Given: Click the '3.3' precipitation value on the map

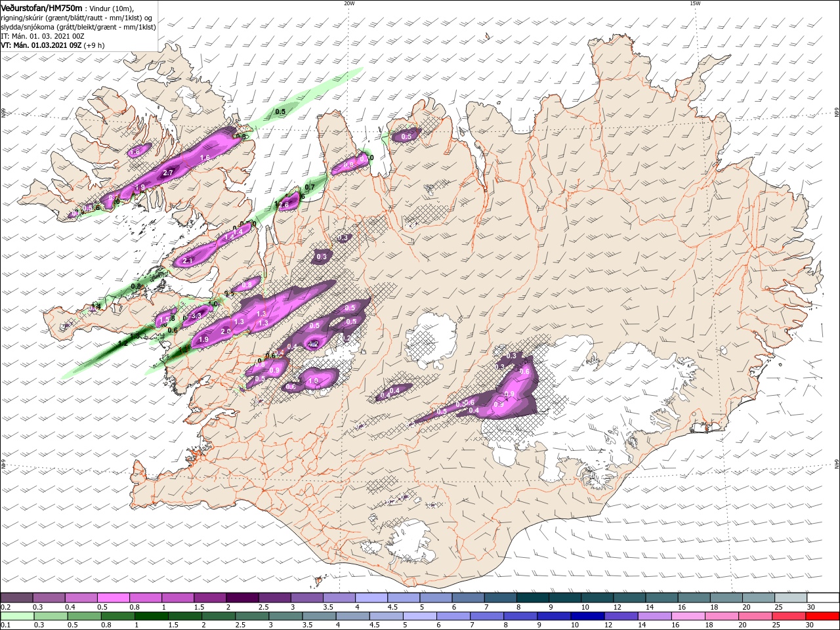Looking at the screenshot, I should tap(196, 316).
